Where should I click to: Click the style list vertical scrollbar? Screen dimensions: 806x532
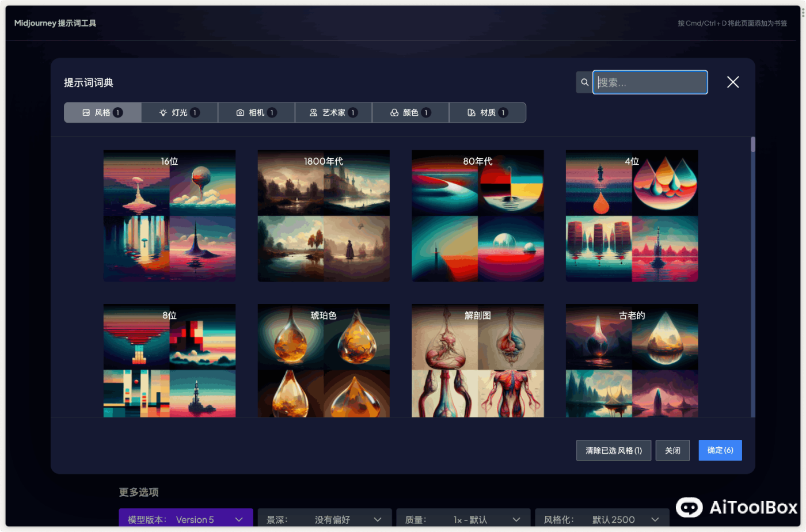tap(752, 145)
